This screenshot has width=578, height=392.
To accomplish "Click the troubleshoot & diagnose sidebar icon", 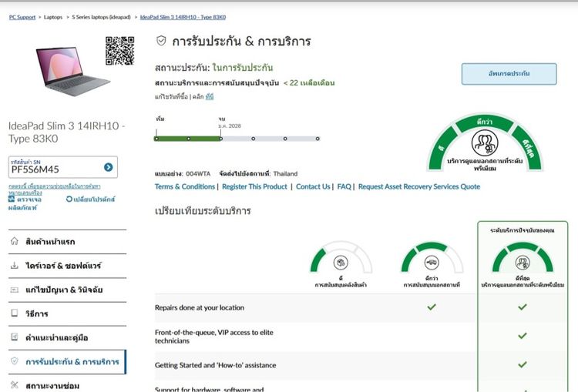I will click(15, 290).
